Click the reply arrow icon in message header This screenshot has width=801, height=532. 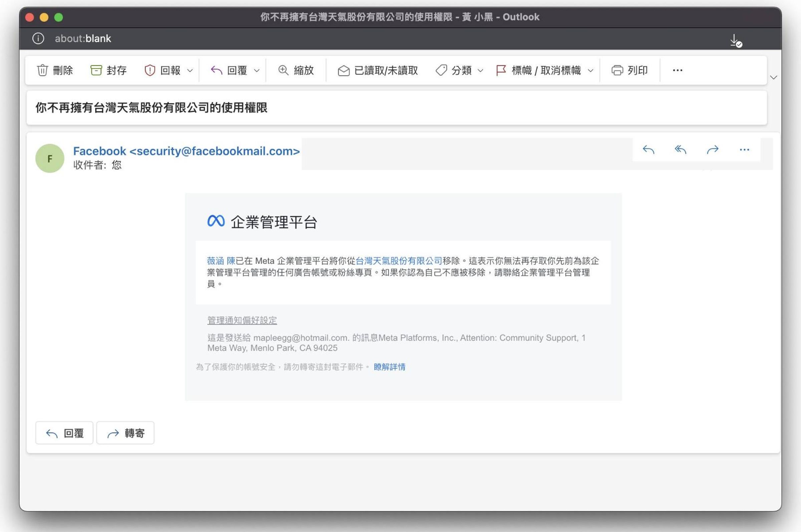click(x=648, y=150)
